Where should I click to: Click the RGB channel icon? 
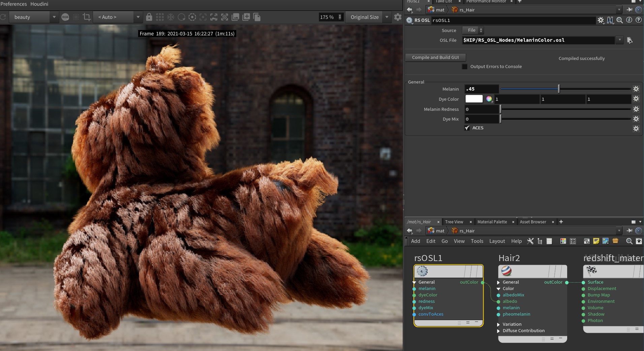(x=65, y=17)
